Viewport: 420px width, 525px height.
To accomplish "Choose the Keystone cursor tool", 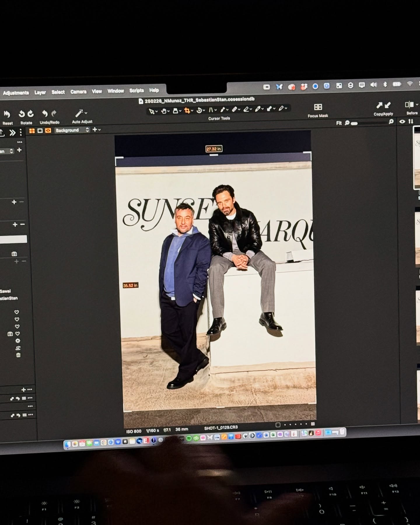I will tap(211, 110).
